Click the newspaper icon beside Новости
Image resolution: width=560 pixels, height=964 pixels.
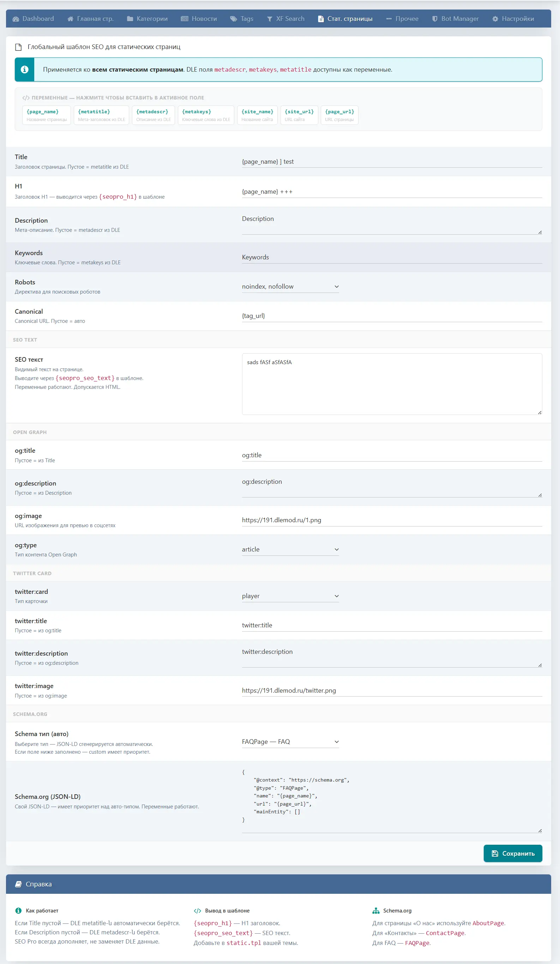click(184, 19)
